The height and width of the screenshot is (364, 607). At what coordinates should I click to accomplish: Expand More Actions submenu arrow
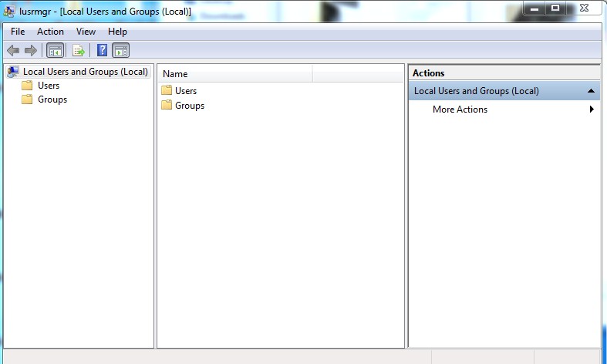592,110
